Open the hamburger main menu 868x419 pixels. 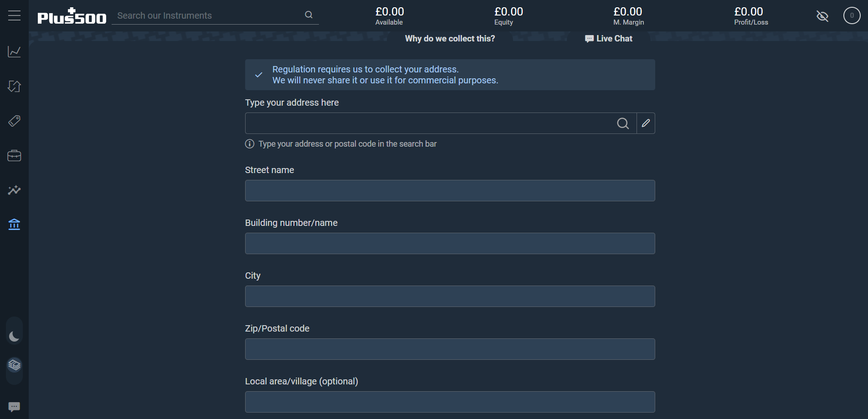pyautogui.click(x=14, y=16)
